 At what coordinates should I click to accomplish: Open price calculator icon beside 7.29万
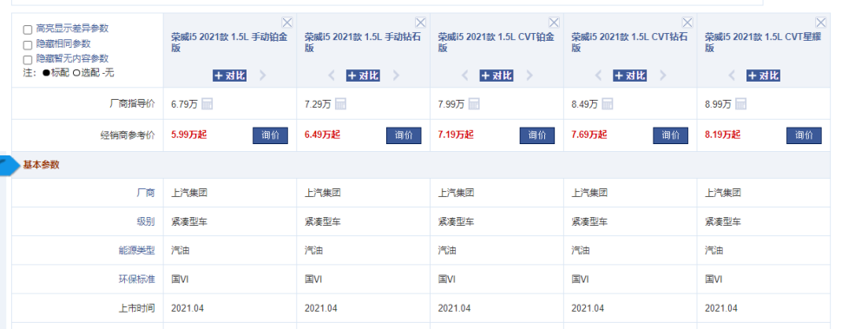tap(340, 103)
